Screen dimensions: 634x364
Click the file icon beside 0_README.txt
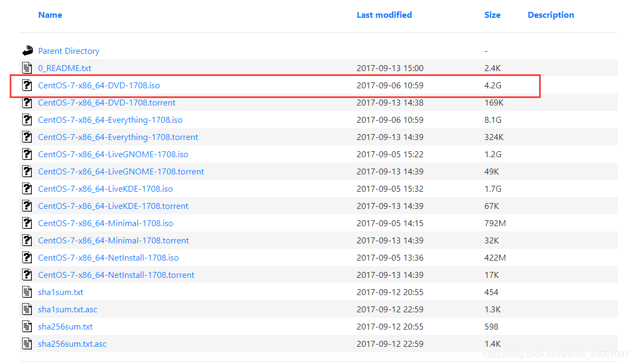coord(27,68)
